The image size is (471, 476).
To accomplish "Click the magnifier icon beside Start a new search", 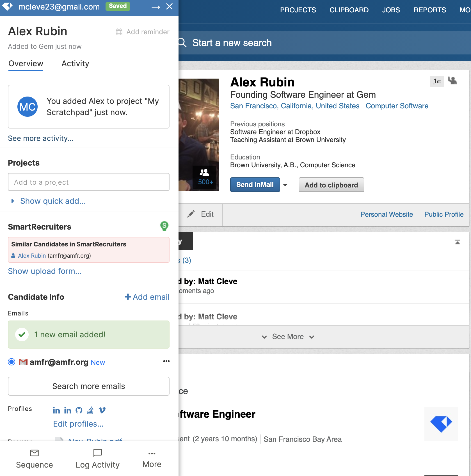I will [182, 43].
